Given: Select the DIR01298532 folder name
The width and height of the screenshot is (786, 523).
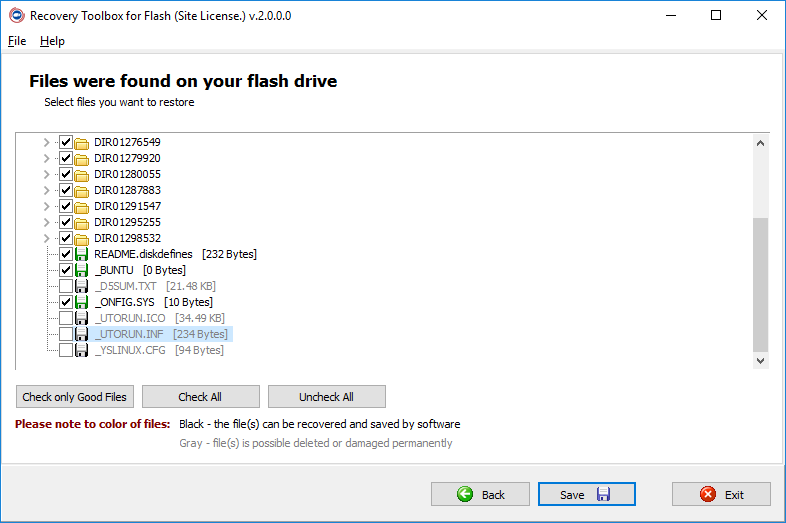Looking at the screenshot, I should point(127,238).
